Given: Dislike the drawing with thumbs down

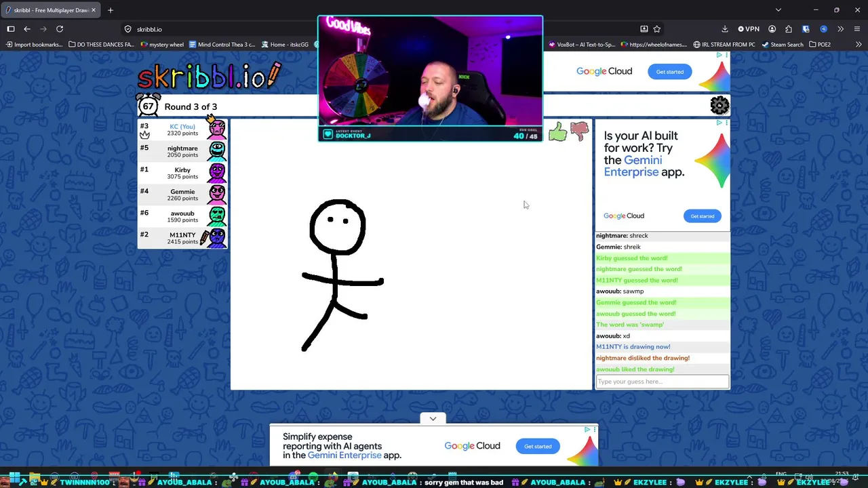Looking at the screenshot, I should [579, 131].
